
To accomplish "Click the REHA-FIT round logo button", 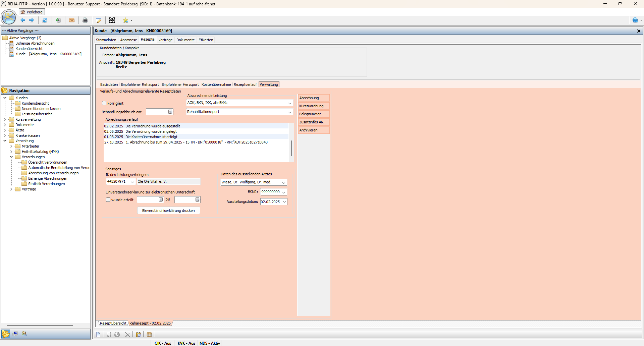I will pyautogui.click(x=9, y=17).
